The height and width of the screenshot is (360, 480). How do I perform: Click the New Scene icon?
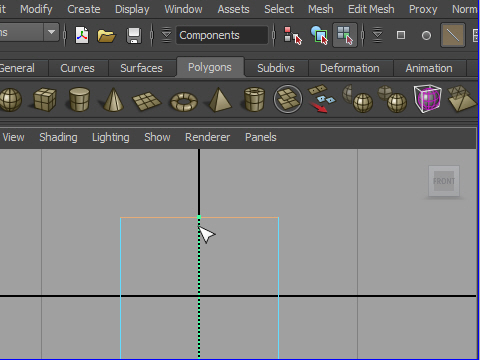pyautogui.click(x=82, y=35)
